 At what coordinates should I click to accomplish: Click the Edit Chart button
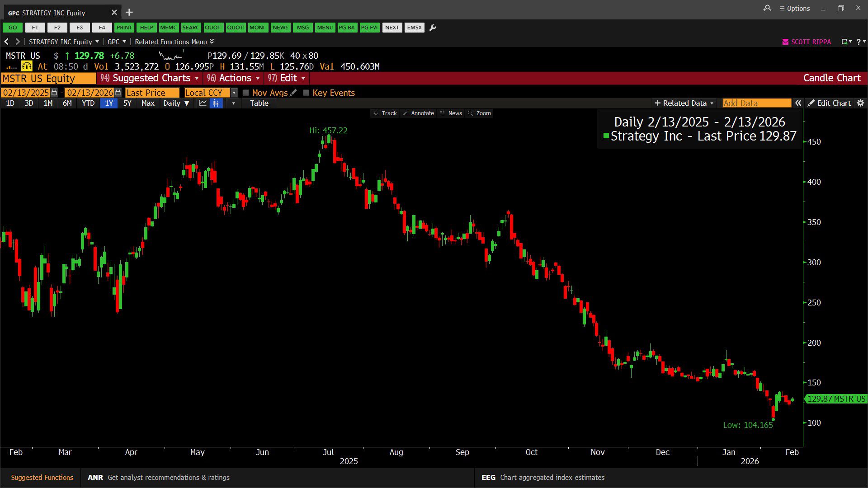(829, 103)
